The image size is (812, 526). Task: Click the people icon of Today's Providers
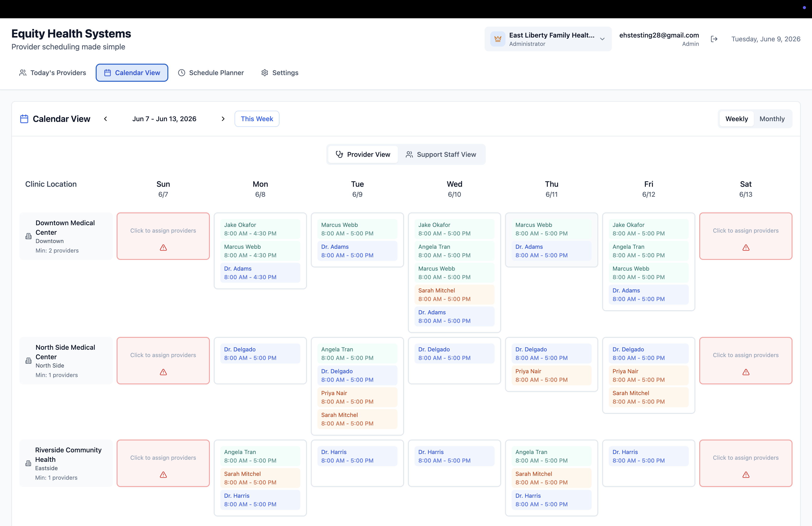(23, 73)
